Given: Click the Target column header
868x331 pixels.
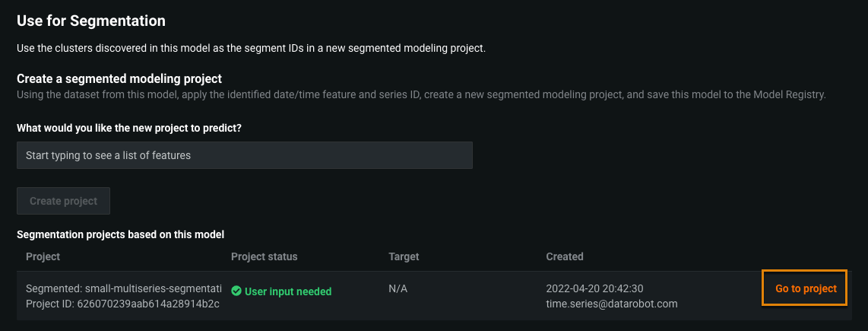Looking at the screenshot, I should 404,256.
